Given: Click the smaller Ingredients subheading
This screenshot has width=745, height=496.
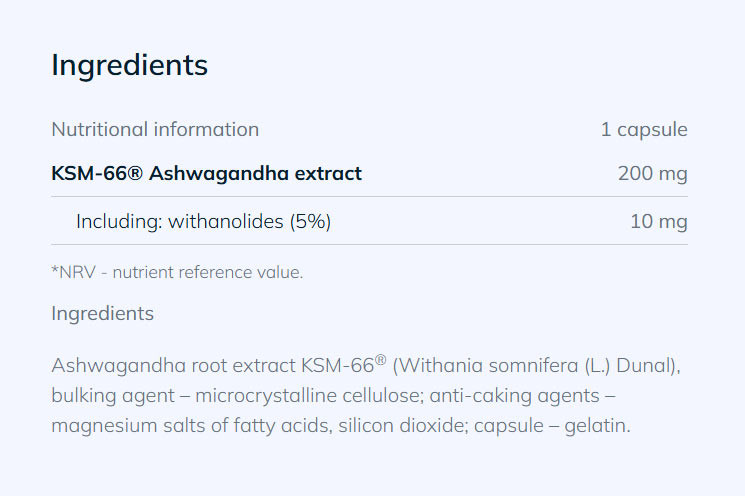Looking at the screenshot, I should click(x=102, y=314).
